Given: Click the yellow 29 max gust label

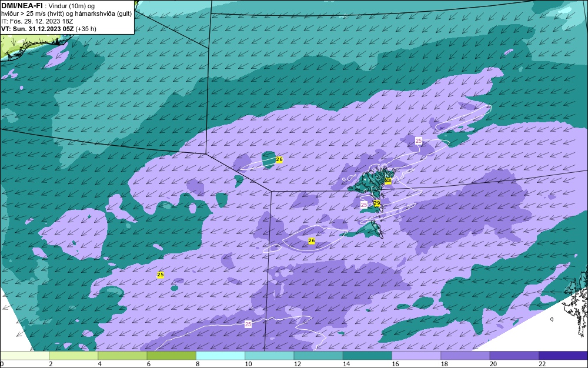Looking at the screenshot, I should (x=377, y=203).
